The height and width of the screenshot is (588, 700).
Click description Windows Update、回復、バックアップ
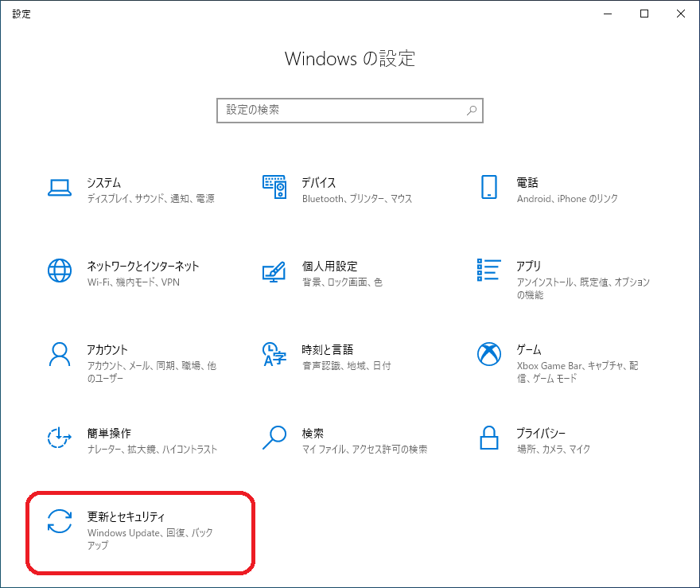click(150, 539)
